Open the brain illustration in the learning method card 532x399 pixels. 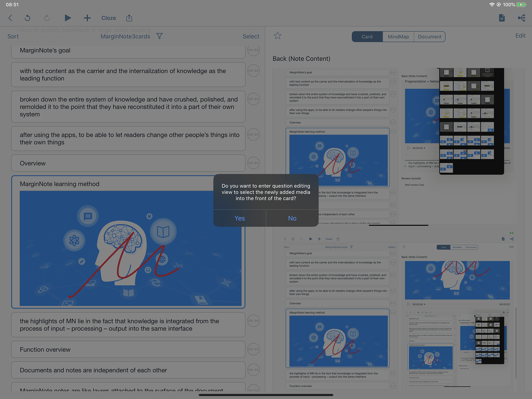pyautogui.click(x=131, y=249)
